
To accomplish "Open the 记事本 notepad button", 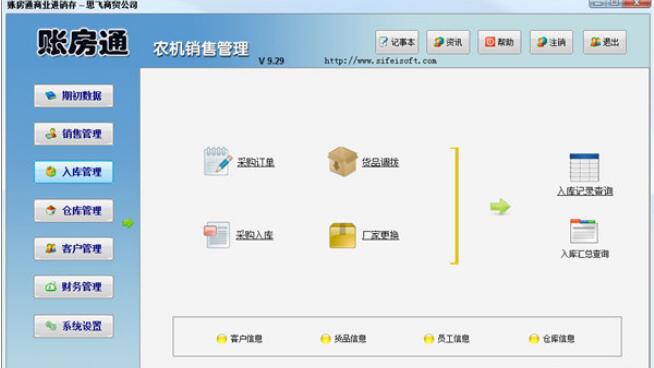I will (x=397, y=42).
